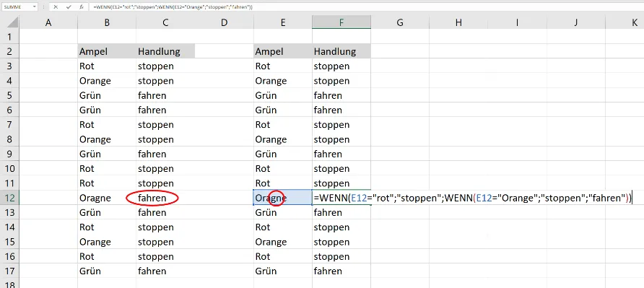Select cell F11 containing stoppen

341,183
